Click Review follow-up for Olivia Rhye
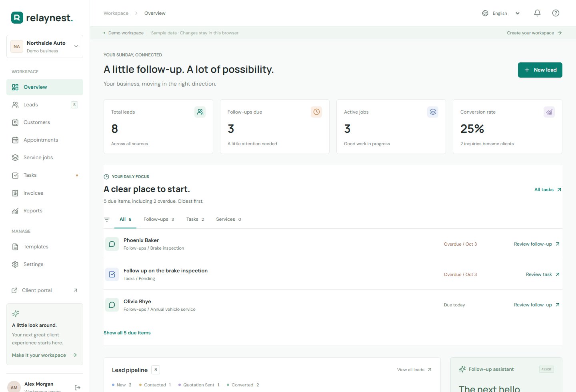Image resolution: width=576 pixels, height=392 pixels. [x=537, y=305]
